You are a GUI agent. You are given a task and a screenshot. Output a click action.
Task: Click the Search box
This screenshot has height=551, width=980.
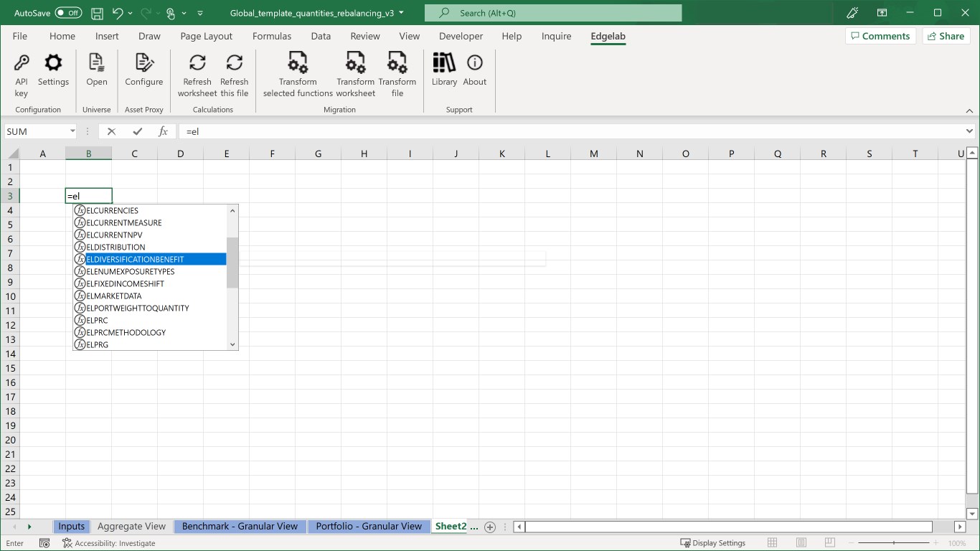coord(553,13)
